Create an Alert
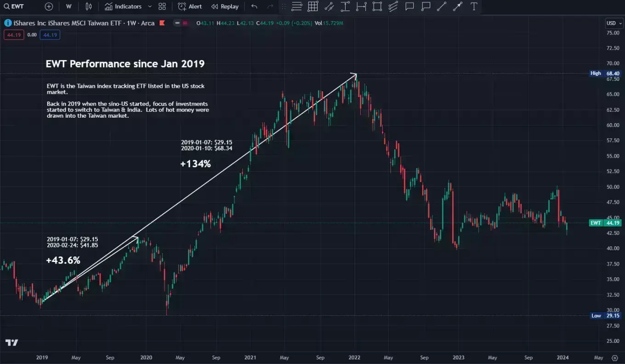 pyautogui.click(x=190, y=6)
